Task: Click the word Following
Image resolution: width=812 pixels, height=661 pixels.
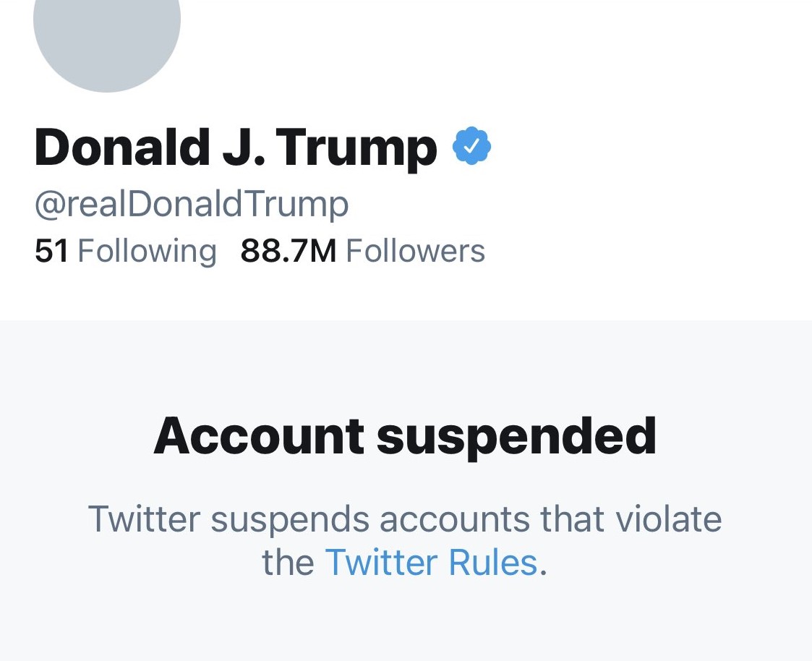Action: coord(147,252)
